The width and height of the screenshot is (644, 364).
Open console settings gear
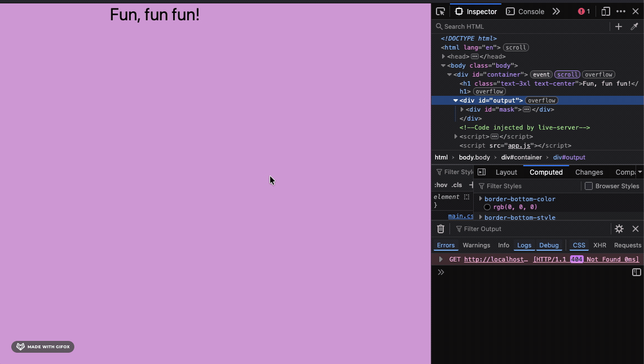click(x=619, y=229)
